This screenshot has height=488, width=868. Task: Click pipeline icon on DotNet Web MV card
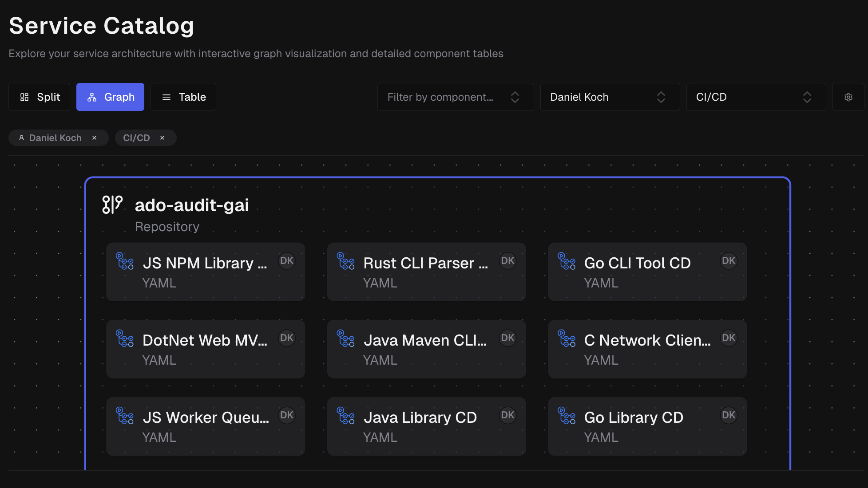(x=125, y=338)
